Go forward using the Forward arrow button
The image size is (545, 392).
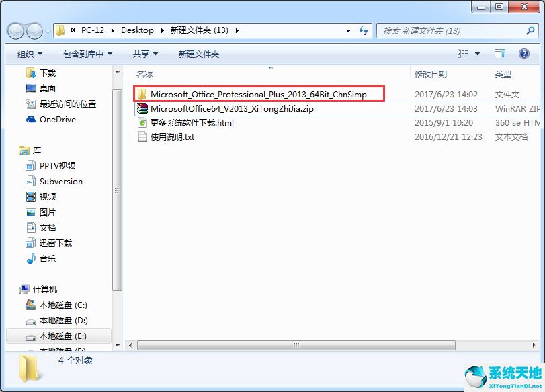click(35, 31)
